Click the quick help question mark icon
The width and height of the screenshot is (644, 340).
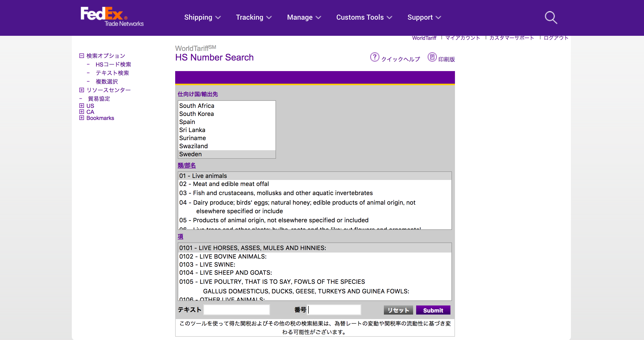(x=375, y=57)
